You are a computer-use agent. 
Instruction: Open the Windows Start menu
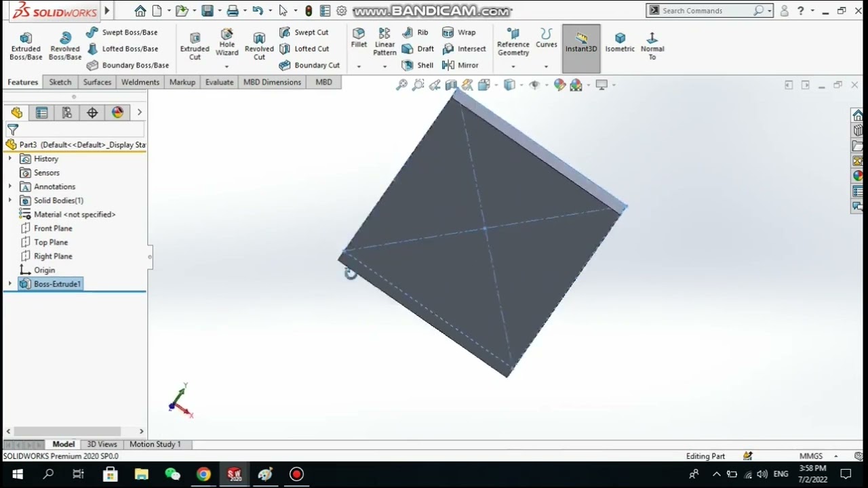pos(17,474)
